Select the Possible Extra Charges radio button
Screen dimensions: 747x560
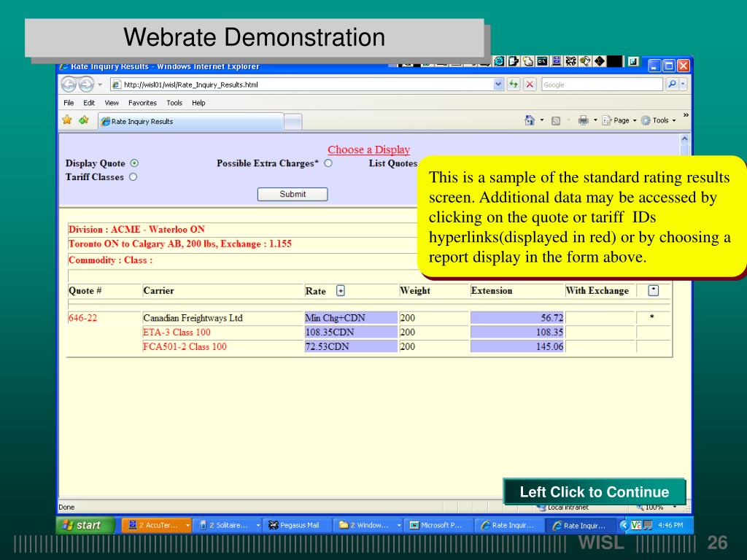pyautogui.click(x=328, y=163)
